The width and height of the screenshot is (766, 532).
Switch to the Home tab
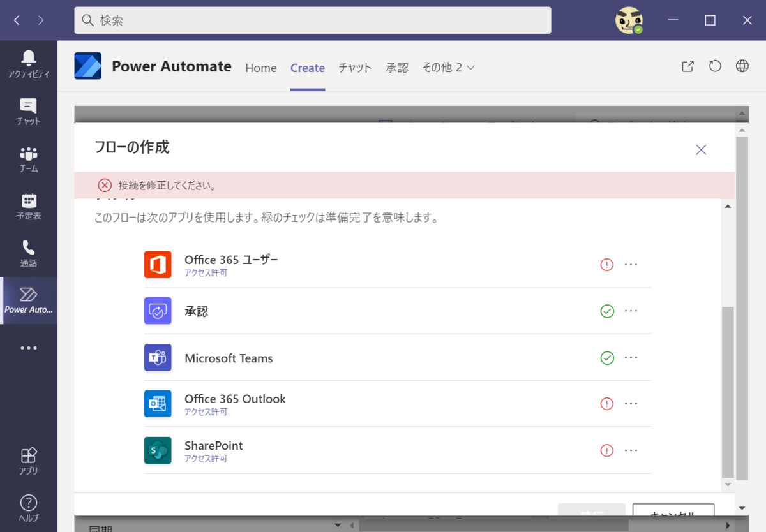(261, 68)
